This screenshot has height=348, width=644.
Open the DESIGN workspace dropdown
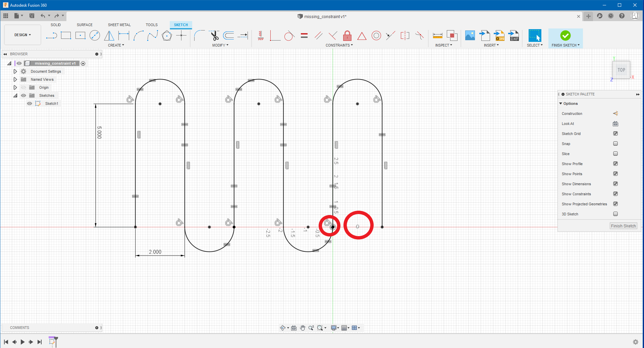[22, 35]
